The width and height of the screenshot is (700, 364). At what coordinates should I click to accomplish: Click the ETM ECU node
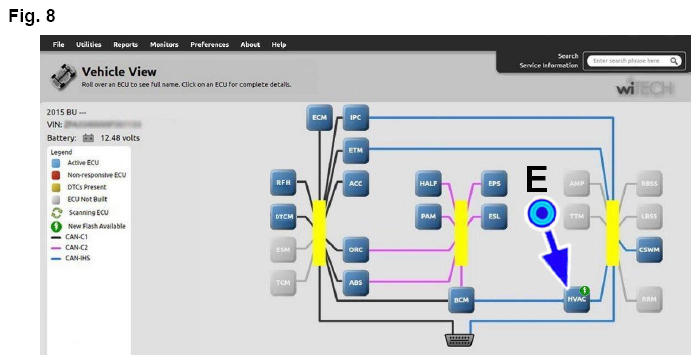[356, 151]
